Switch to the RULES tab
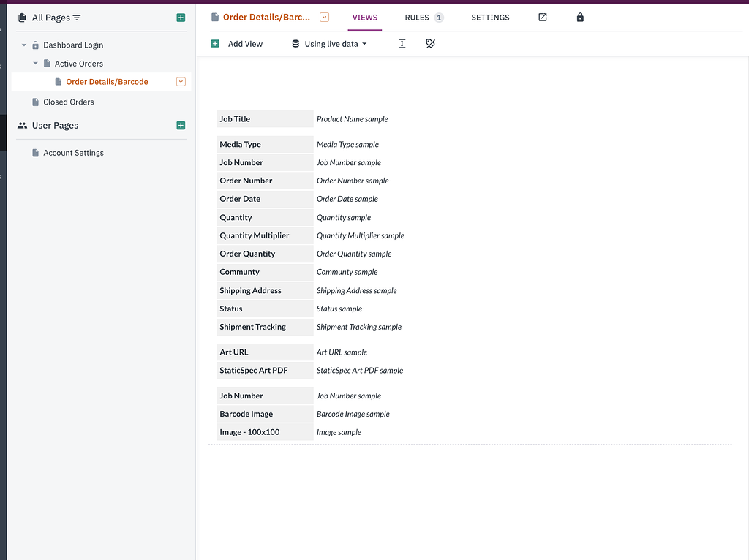This screenshot has width=749, height=560. (x=416, y=17)
